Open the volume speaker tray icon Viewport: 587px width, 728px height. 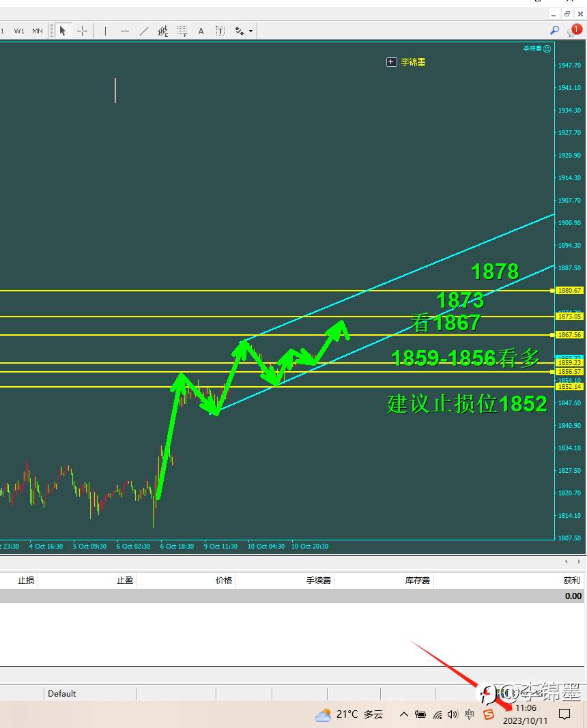453,714
